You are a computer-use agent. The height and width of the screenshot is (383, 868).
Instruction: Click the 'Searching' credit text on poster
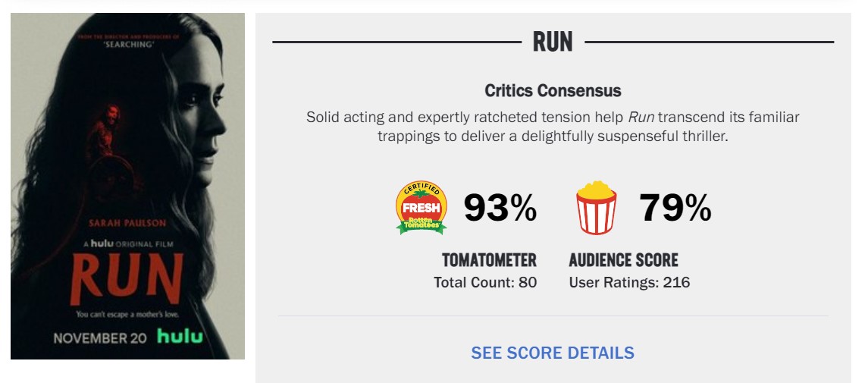coord(127,43)
